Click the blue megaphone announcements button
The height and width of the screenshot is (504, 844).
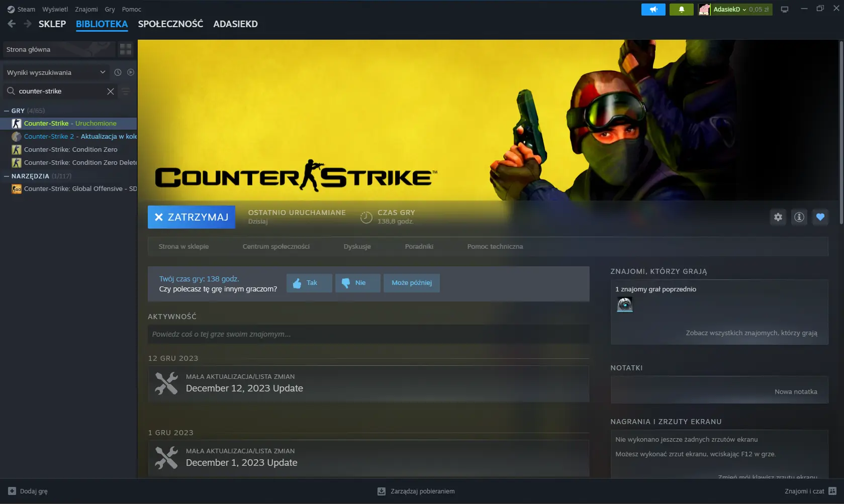point(653,10)
